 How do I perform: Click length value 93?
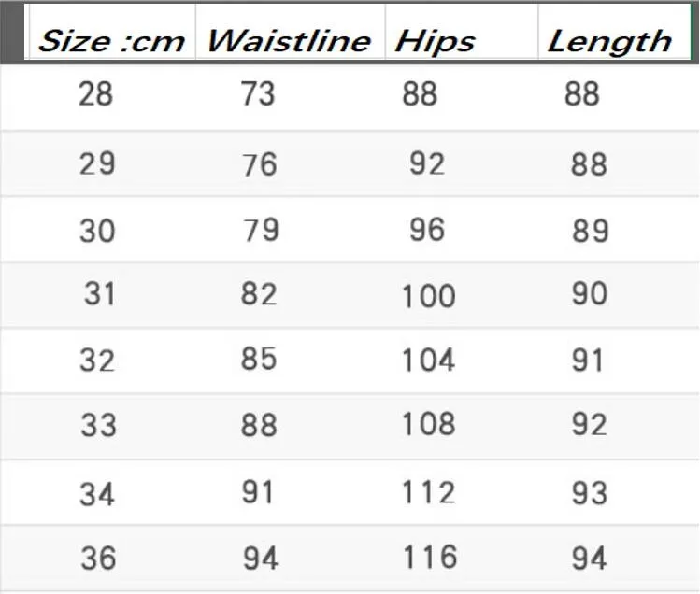coord(590,493)
